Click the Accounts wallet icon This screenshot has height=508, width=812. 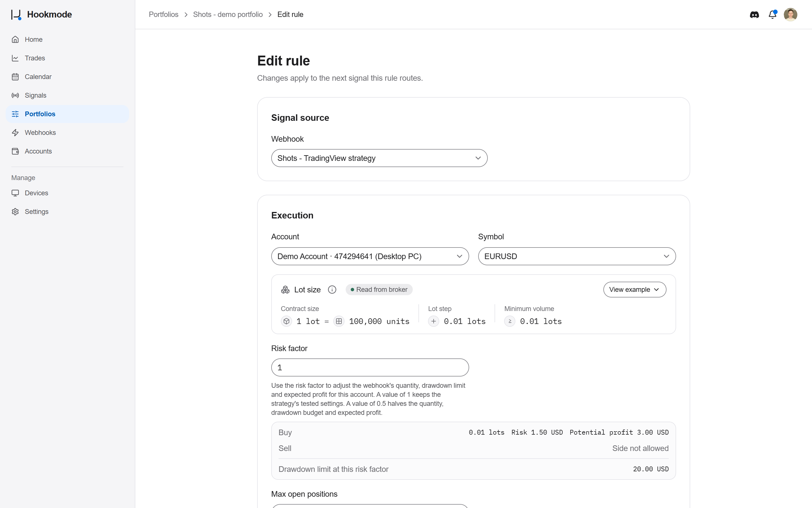tap(15, 151)
